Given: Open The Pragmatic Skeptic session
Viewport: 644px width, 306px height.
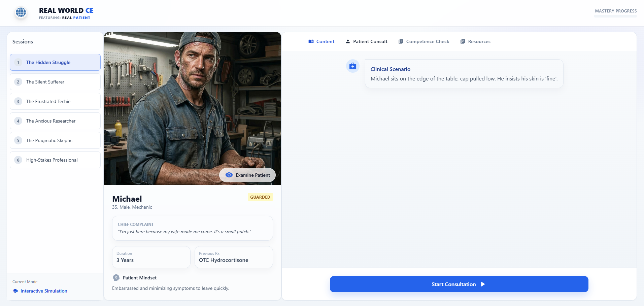Looking at the screenshot, I should click(55, 140).
